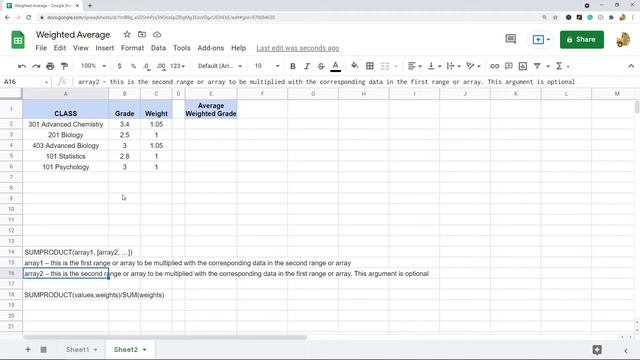Open the more number formats dropdown

(177, 66)
